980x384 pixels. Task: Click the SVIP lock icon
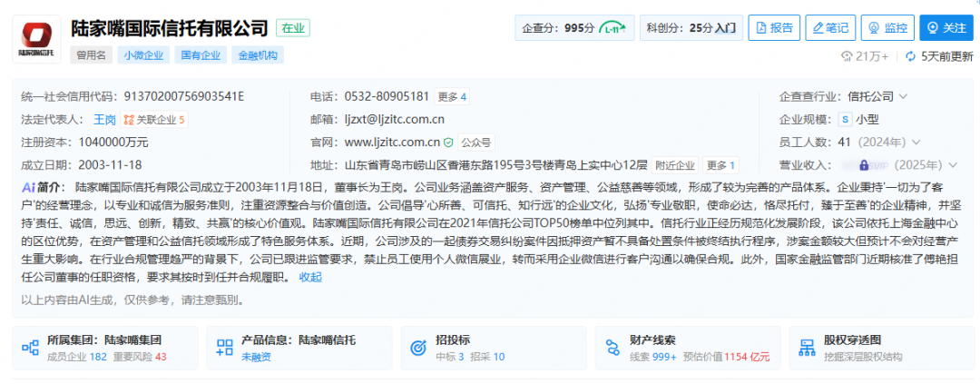(864, 165)
